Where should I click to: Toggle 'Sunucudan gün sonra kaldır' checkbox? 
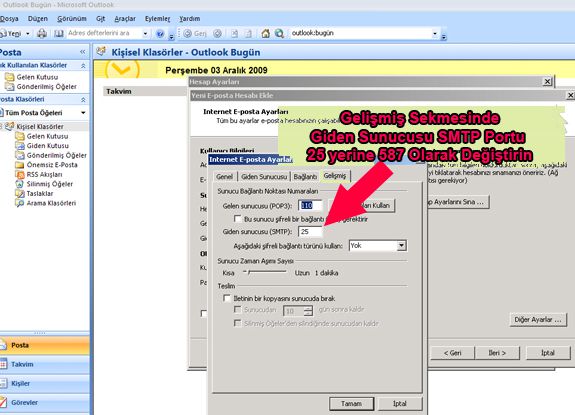238,309
